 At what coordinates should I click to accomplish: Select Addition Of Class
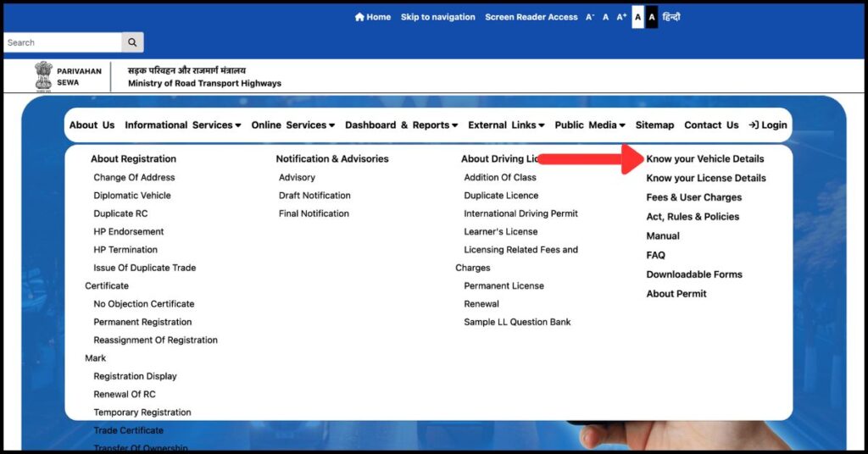(500, 178)
